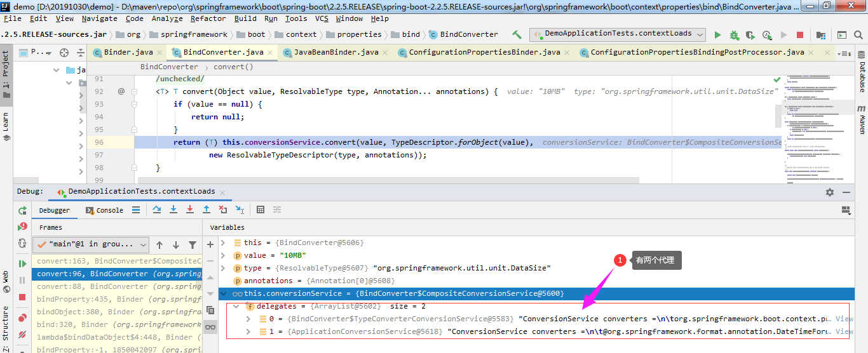Image resolution: width=868 pixels, height=353 pixels.
Task: Close the BindConverter.java tab
Action: 269,53
